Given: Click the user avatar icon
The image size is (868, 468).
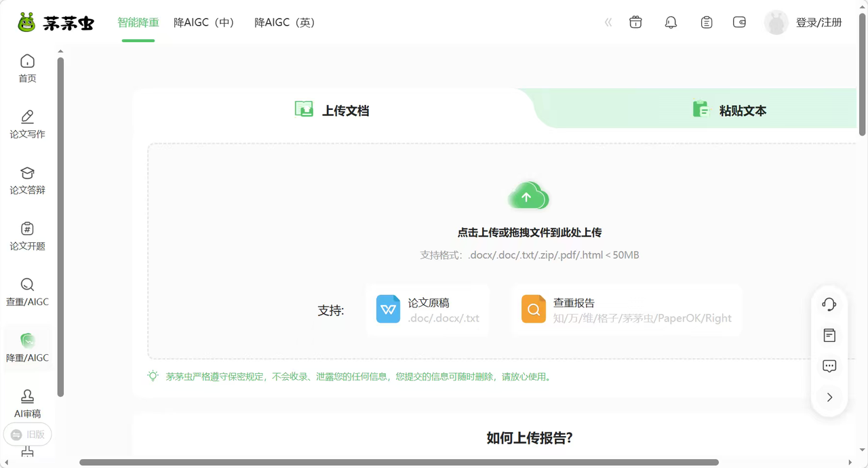Looking at the screenshot, I should [776, 22].
